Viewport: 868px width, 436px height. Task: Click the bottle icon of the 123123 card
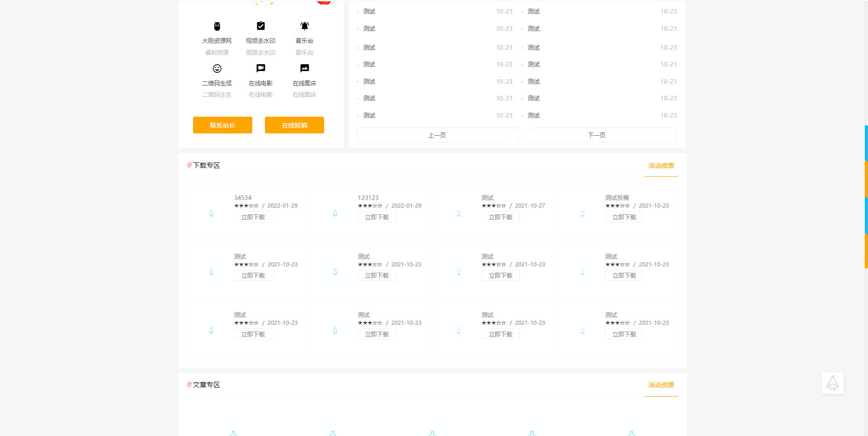335,213
